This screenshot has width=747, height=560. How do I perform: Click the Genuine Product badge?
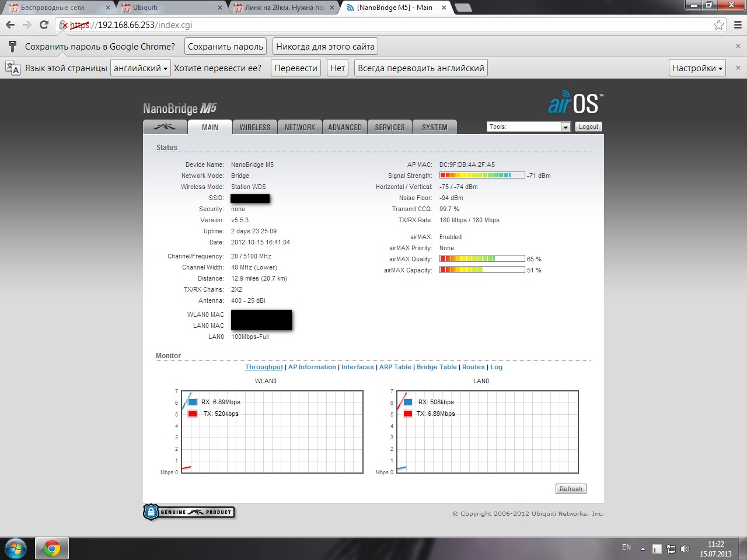click(x=189, y=512)
